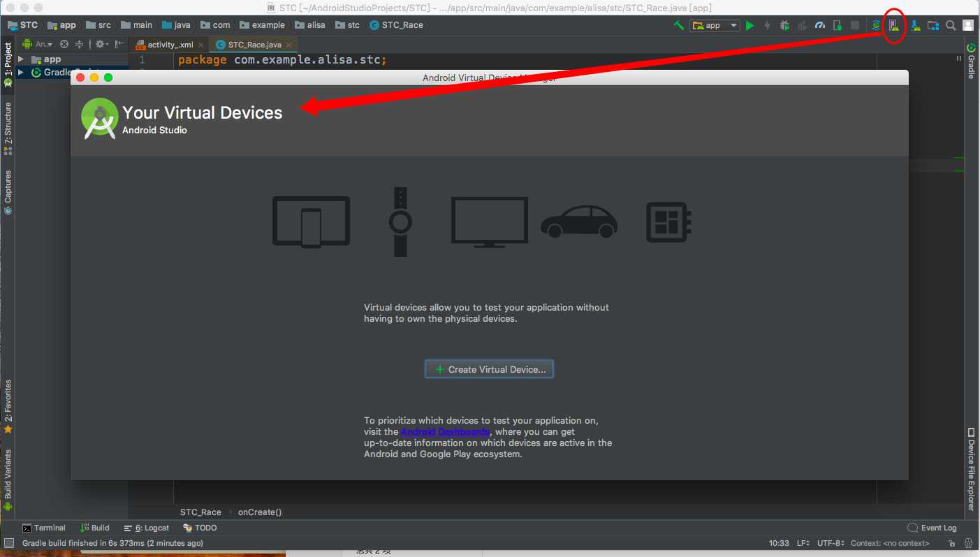Click the Stop square icon
Screen dimensions: 980x557
click(855, 25)
